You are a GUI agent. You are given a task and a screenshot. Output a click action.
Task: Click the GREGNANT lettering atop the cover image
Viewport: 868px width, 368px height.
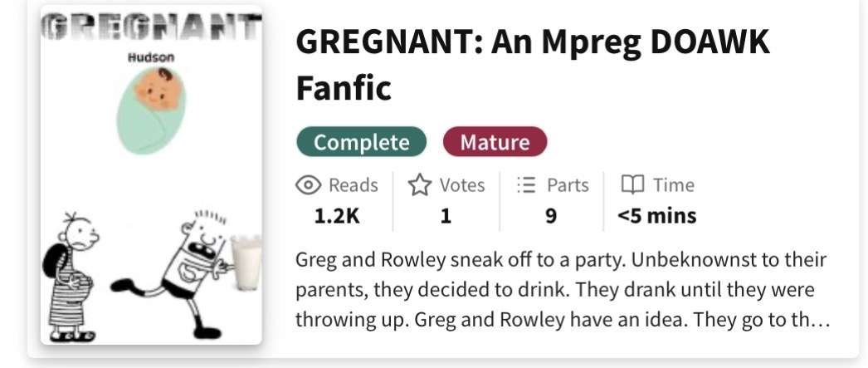(150, 32)
